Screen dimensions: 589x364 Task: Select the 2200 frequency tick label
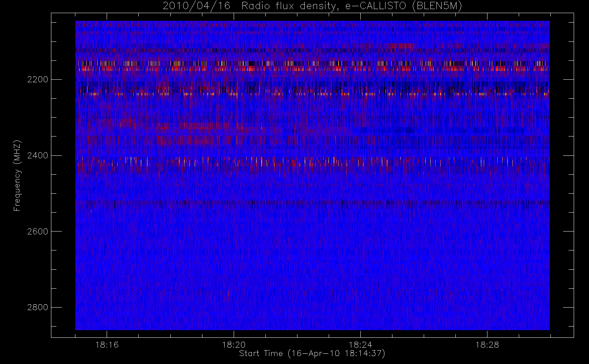click(37, 79)
